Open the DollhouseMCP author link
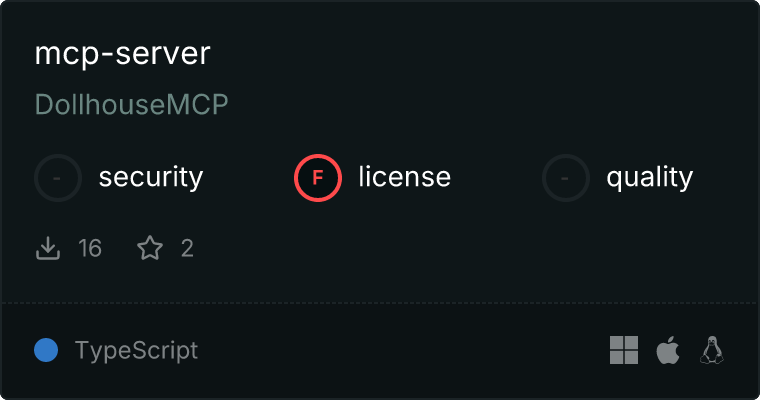This screenshot has height=400, width=760. pos(131,104)
